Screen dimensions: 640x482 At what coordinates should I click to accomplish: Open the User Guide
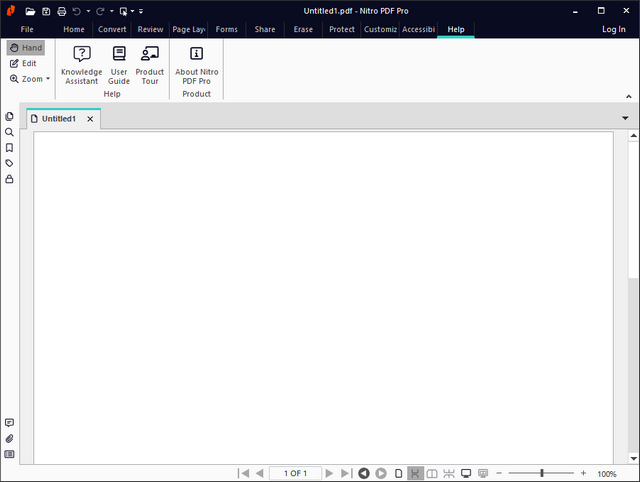(119, 63)
